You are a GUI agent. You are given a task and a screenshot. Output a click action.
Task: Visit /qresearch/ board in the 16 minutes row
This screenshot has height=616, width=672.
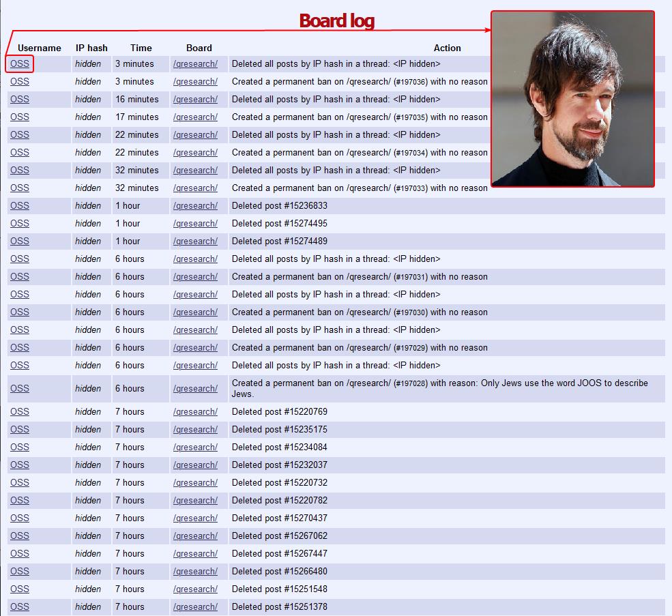(x=195, y=99)
